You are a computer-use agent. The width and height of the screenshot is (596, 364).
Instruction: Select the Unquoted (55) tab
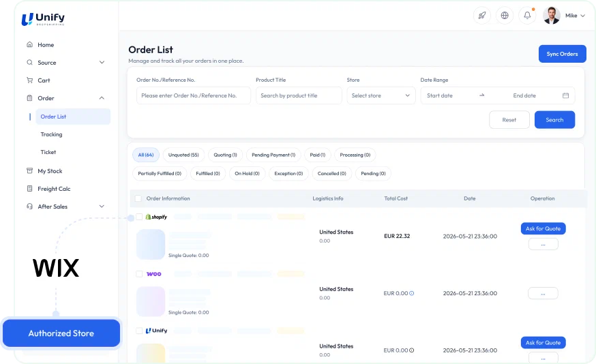point(183,155)
